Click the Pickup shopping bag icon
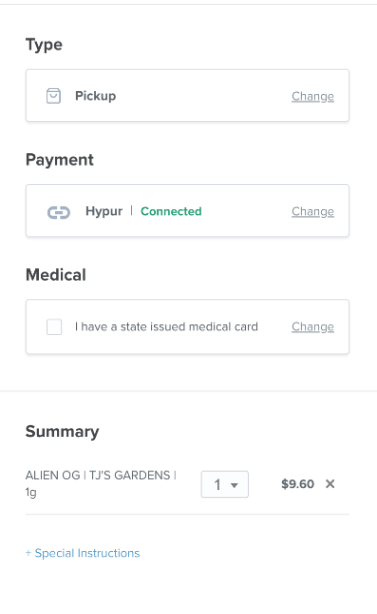 pos(54,96)
